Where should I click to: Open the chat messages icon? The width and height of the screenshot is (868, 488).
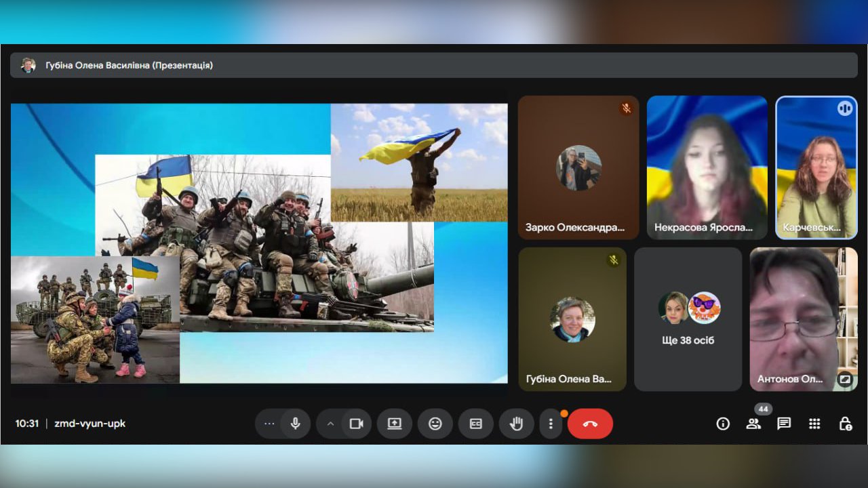(784, 424)
